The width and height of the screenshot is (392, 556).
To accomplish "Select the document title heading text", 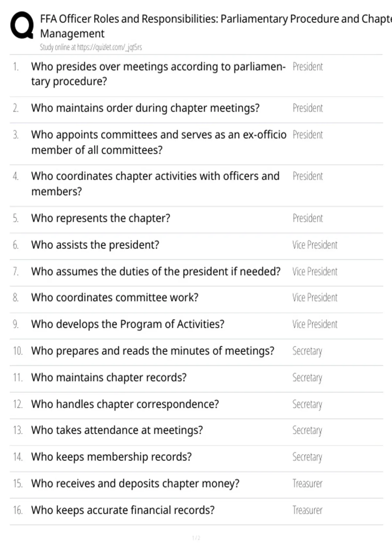I will [x=216, y=26].
